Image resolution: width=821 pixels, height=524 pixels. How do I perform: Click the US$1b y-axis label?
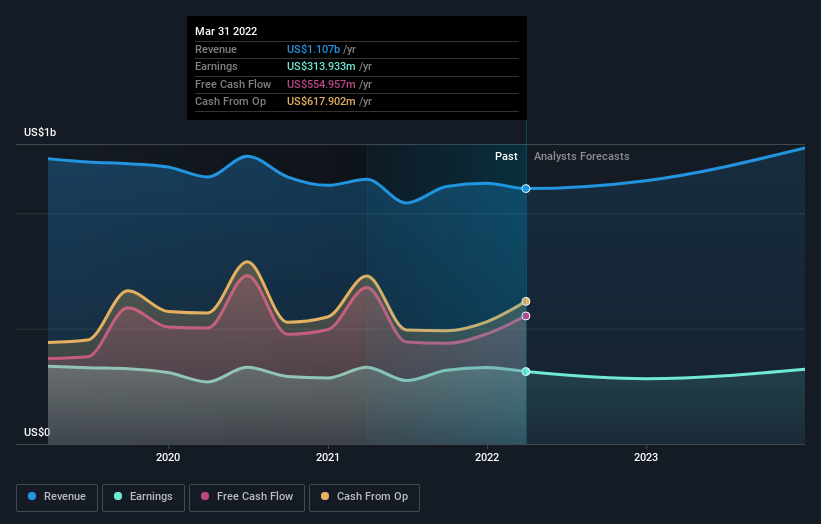click(40, 132)
